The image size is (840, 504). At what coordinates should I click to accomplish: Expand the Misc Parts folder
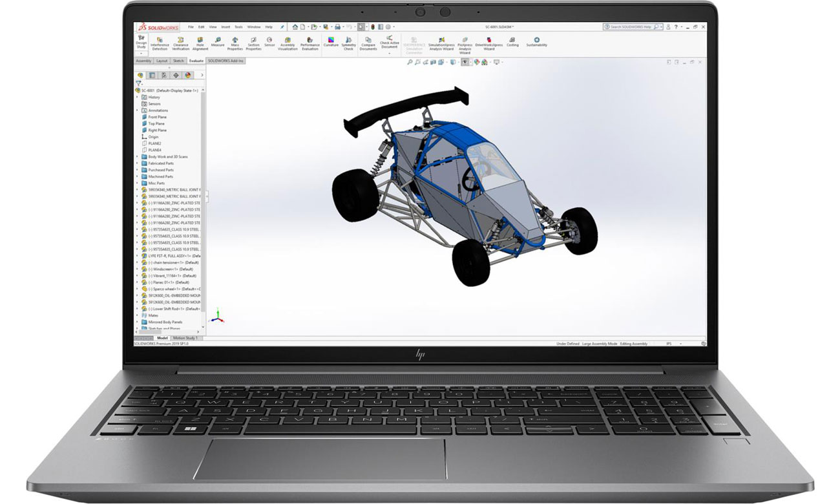137,183
